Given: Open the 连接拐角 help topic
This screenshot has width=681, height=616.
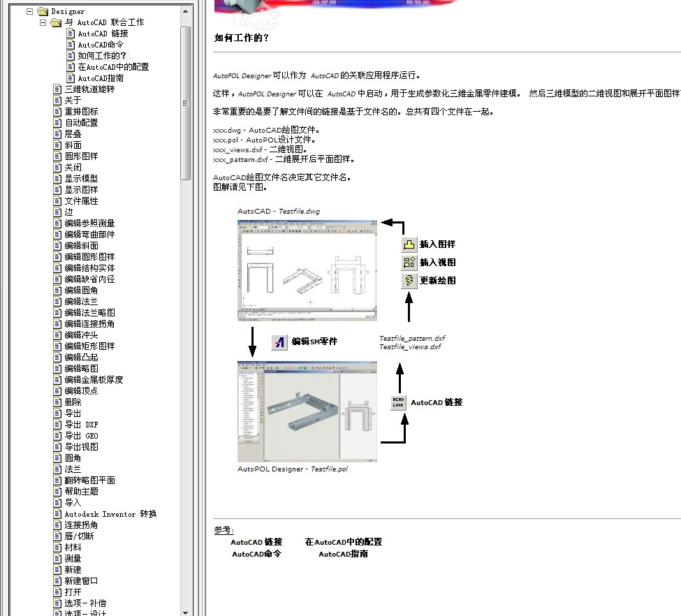Looking at the screenshot, I should click(x=81, y=525).
